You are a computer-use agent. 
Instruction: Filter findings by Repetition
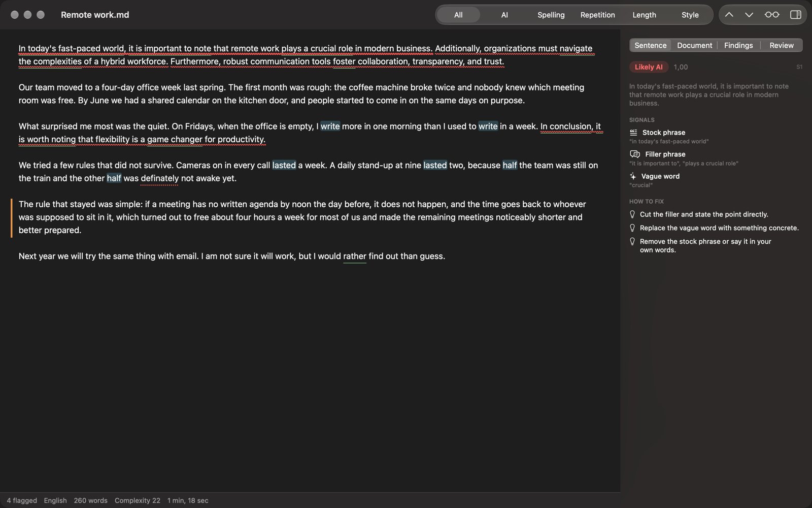[x=598, y=15]
